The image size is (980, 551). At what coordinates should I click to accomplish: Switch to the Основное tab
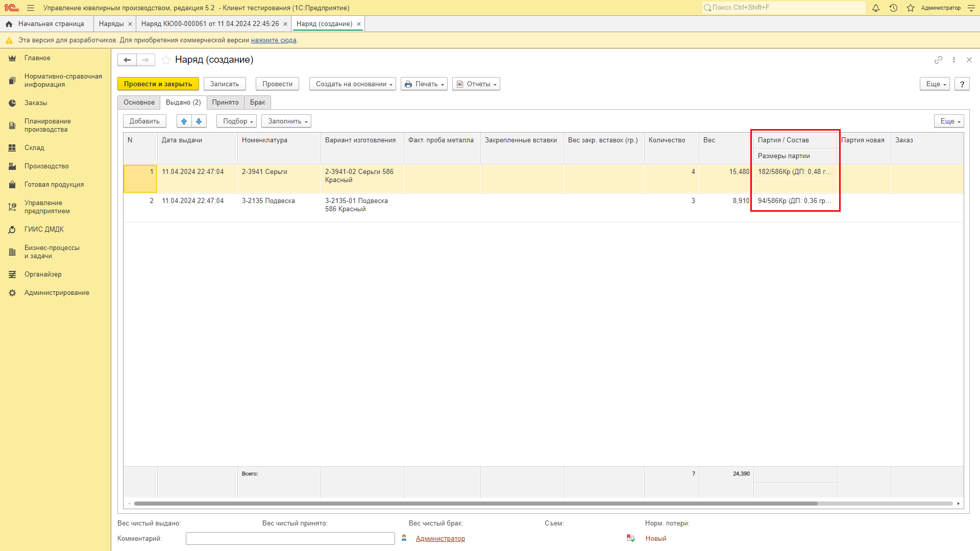click(x=139, y=103)
